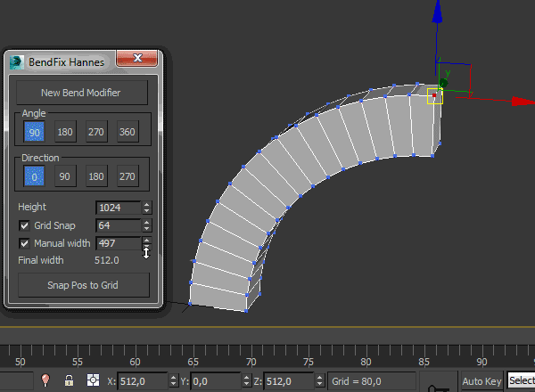Increase the X coordinate spinner
535x392 pixels.
click(173, 378)
